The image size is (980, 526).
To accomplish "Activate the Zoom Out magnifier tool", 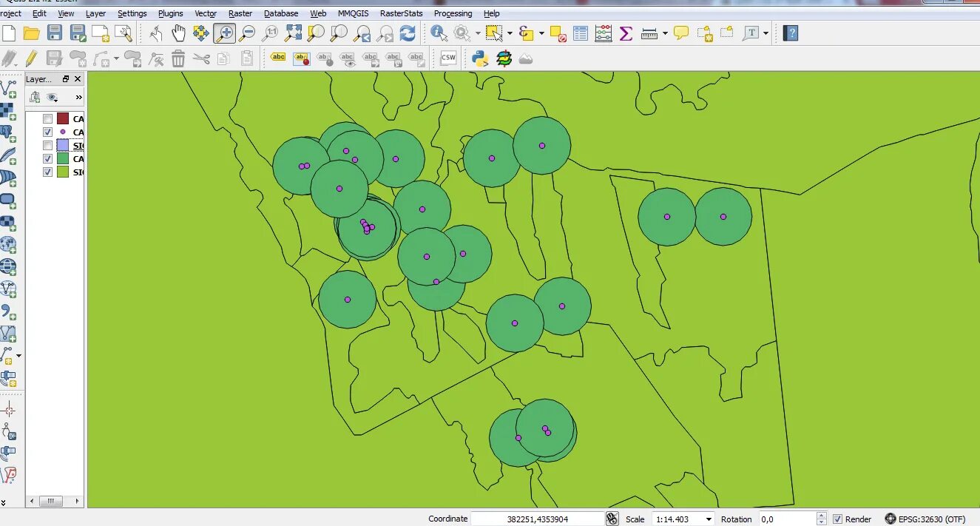I will pyautogui.click(x=247, y=33).
